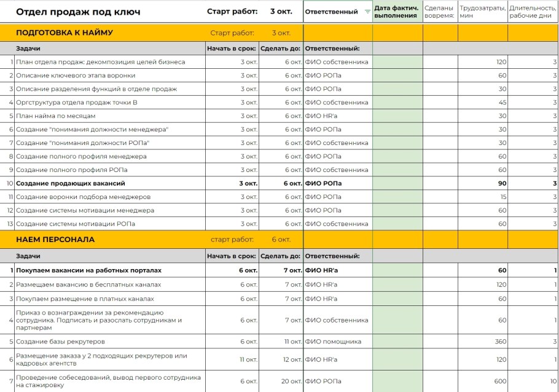Click actual-date cell for 'Описание ключевого этапа воронки'
This screenshot has width=559, height=392.
397,76
